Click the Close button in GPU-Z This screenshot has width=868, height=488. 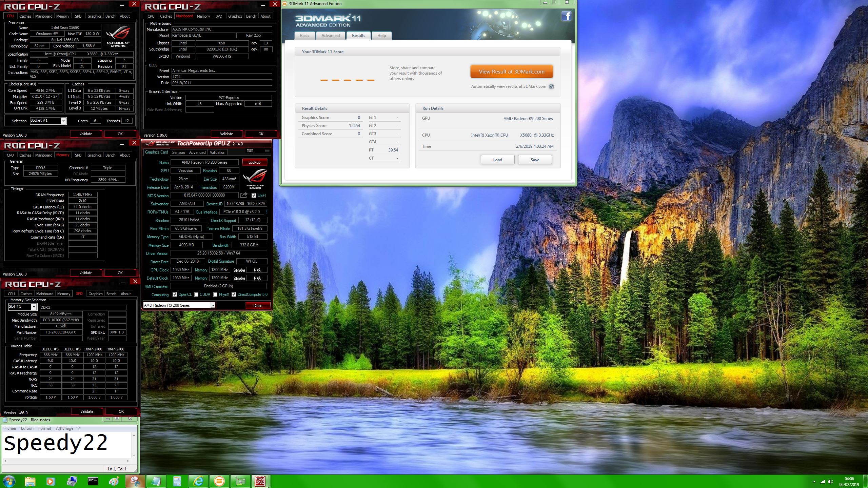pos(258,306)
